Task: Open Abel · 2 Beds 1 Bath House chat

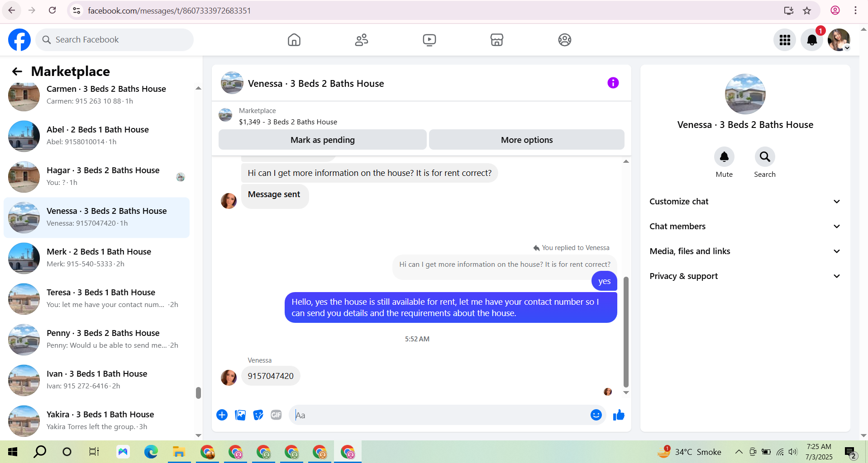Action: (x=96, y=136)
